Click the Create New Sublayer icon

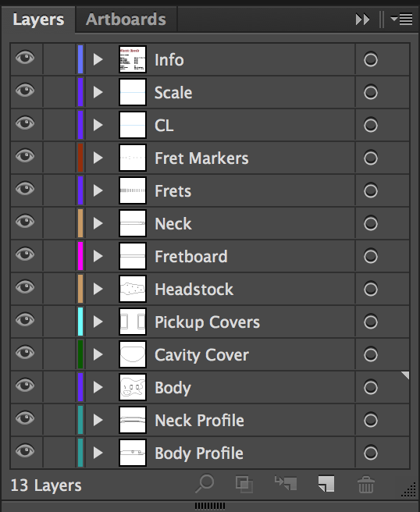[x=286, y=483]
